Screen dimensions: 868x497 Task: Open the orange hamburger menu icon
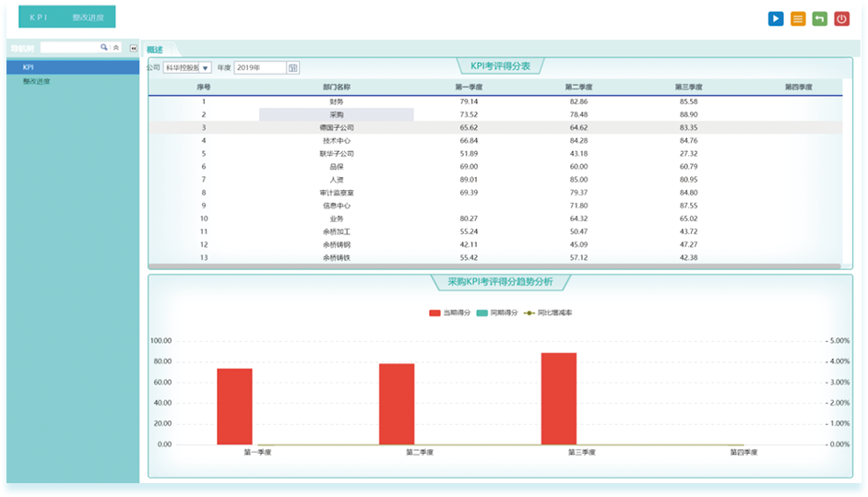point(798,18)
